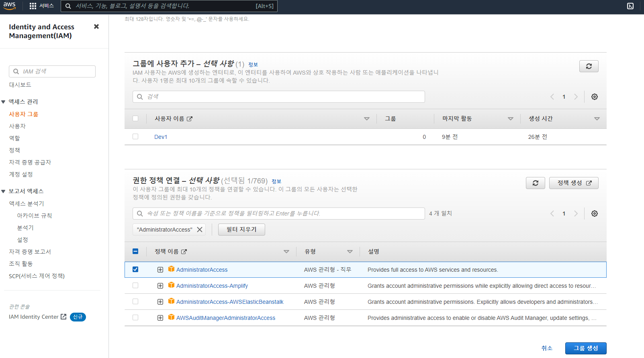Screen dimensions: 644x358
Task: Refresh the user list table
Action: (589, 66)
